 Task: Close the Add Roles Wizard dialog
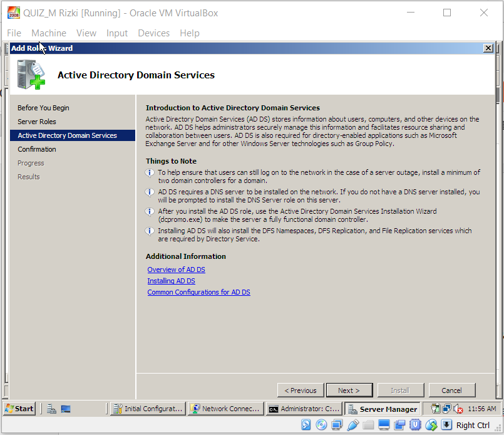click(488, 48)
